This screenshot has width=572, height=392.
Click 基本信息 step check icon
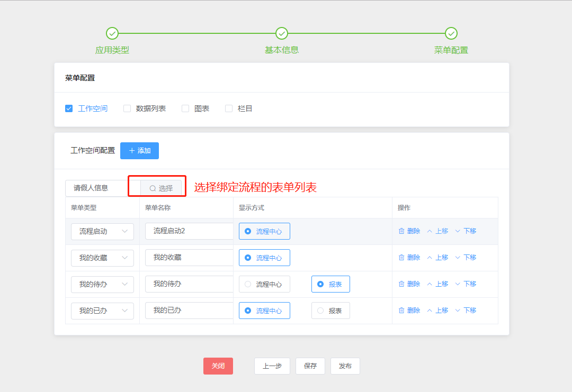282,33
